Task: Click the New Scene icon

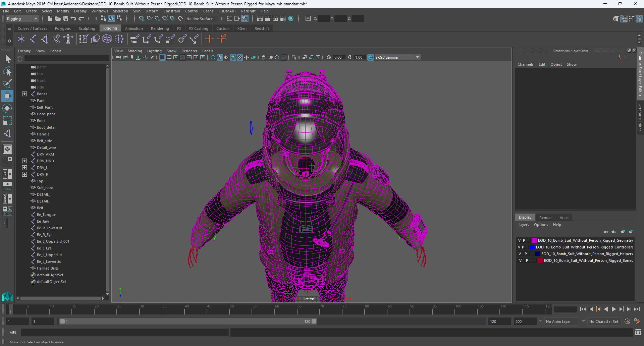Action: [50, 19]
